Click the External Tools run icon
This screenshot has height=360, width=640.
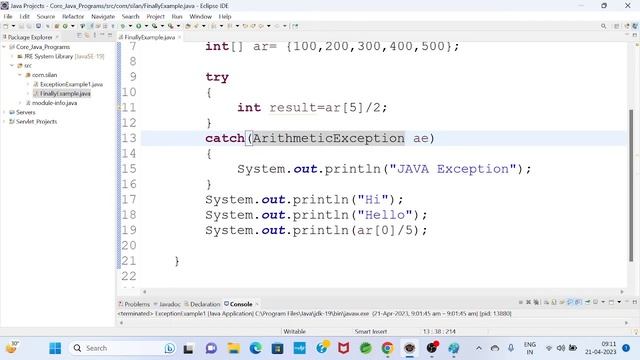coord(171,26)
